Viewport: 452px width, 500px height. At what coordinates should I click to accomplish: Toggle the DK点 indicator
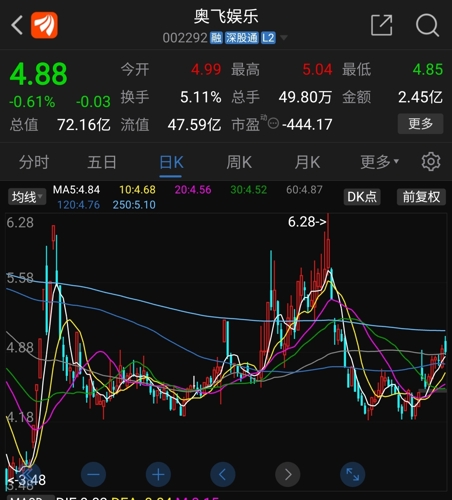362,197
